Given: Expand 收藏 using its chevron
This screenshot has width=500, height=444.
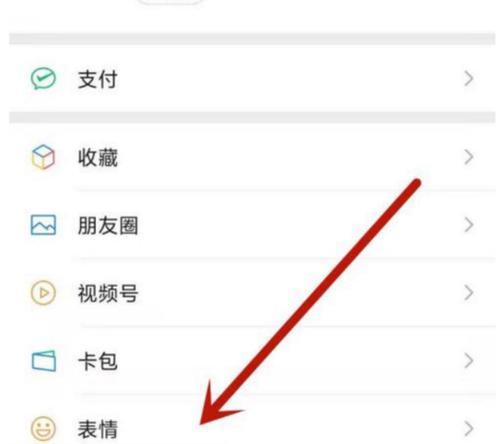Looking at the screenshot, I should point(469,157).
